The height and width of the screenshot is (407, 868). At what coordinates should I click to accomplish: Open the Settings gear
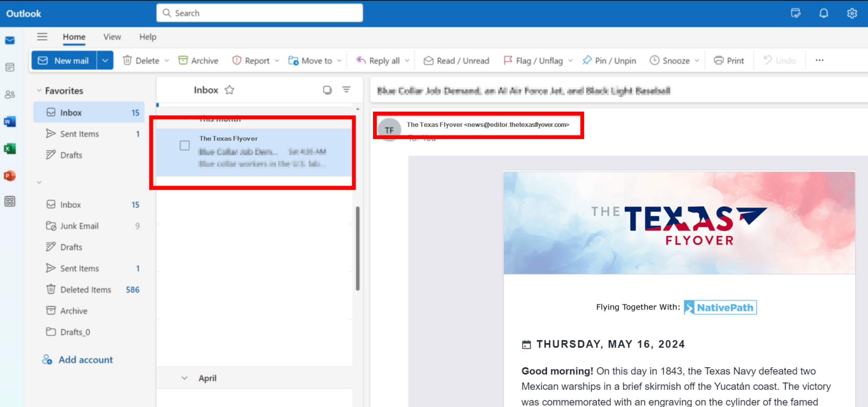click(x=852, y=13)
